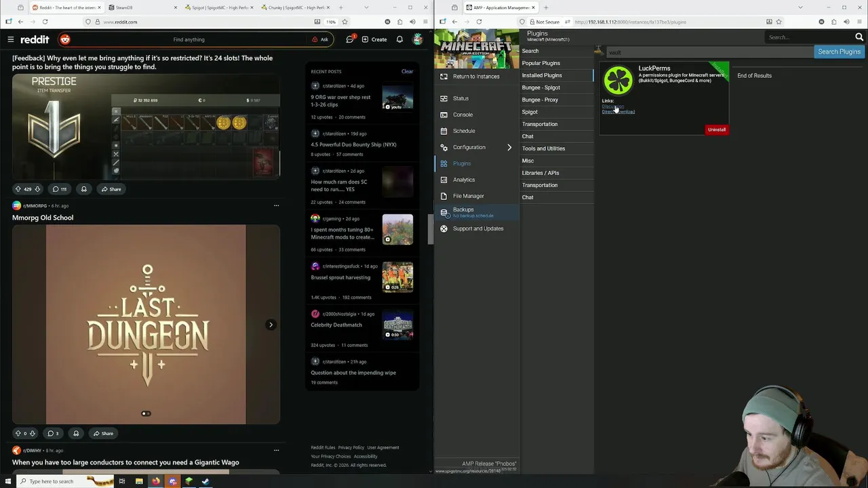Open the Reddit Rules footer link
This screenshot has width=868, height=488.
(x=323, y=447)
